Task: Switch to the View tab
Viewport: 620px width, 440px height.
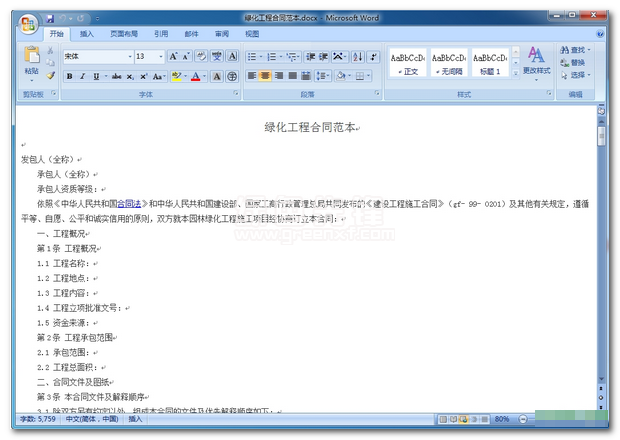Action: tap(252, 34)
